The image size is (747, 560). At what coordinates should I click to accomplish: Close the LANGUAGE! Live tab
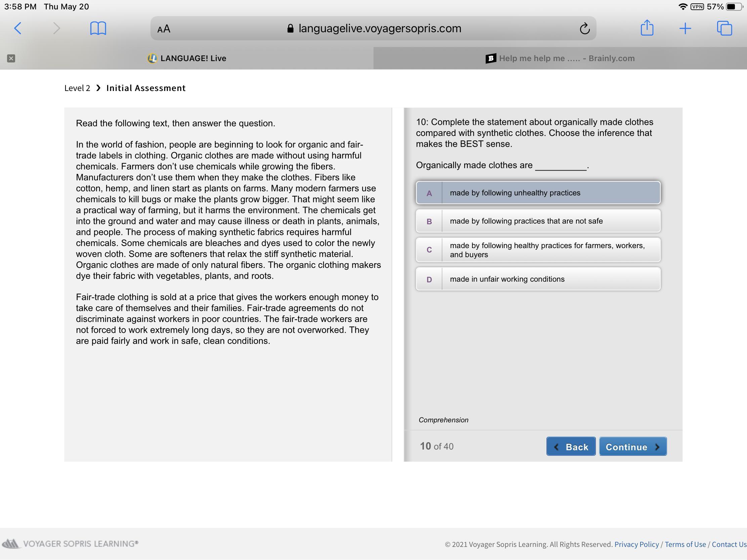point(11,58)
